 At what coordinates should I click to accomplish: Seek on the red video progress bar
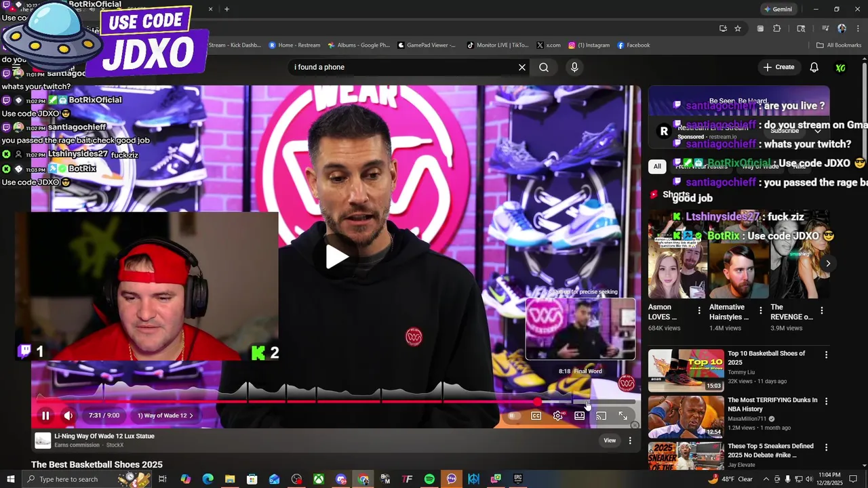(336, 402)
